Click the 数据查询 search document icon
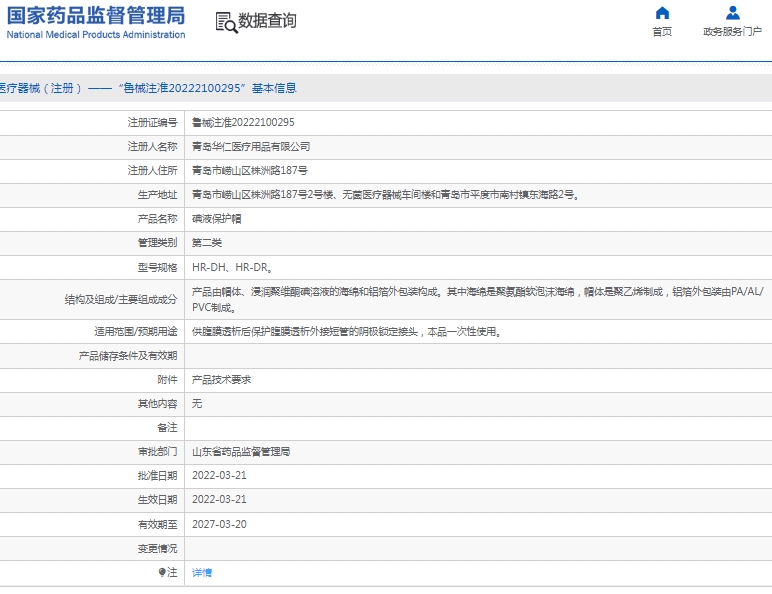772x594 pixels. 226,23
